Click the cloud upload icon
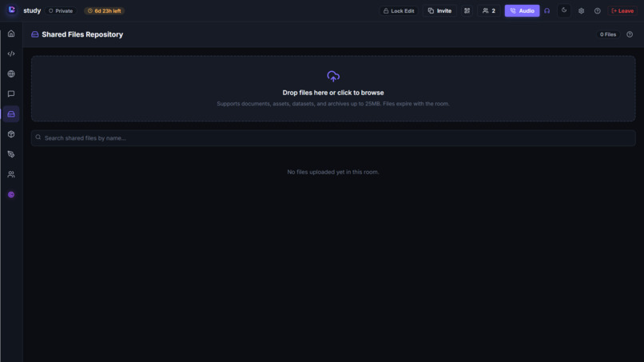Viewport: 644px width, 362px height. click(x=333, y=76)
